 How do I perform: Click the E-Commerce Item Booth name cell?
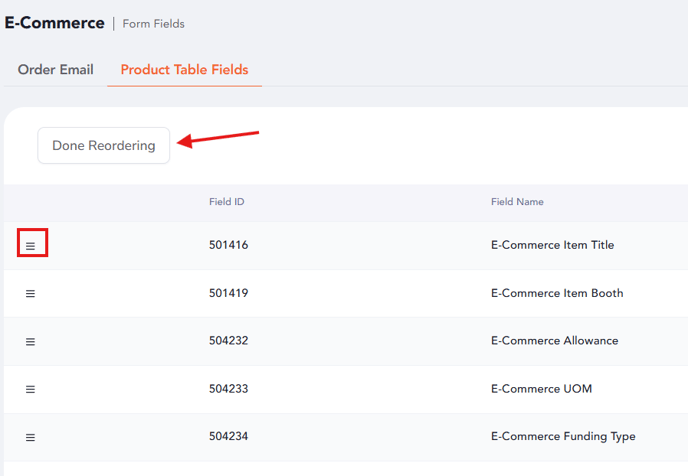click(557, 293)
